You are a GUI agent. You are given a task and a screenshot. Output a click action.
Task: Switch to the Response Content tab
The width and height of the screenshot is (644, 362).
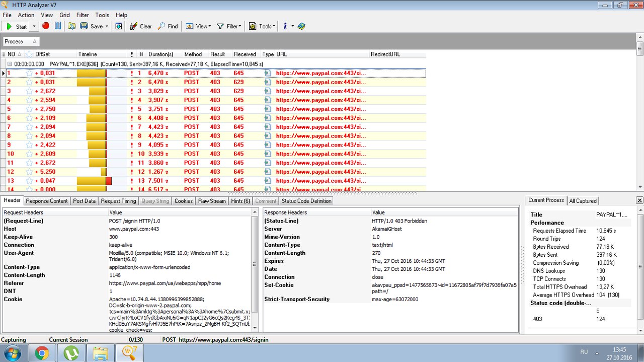[47, 201]
